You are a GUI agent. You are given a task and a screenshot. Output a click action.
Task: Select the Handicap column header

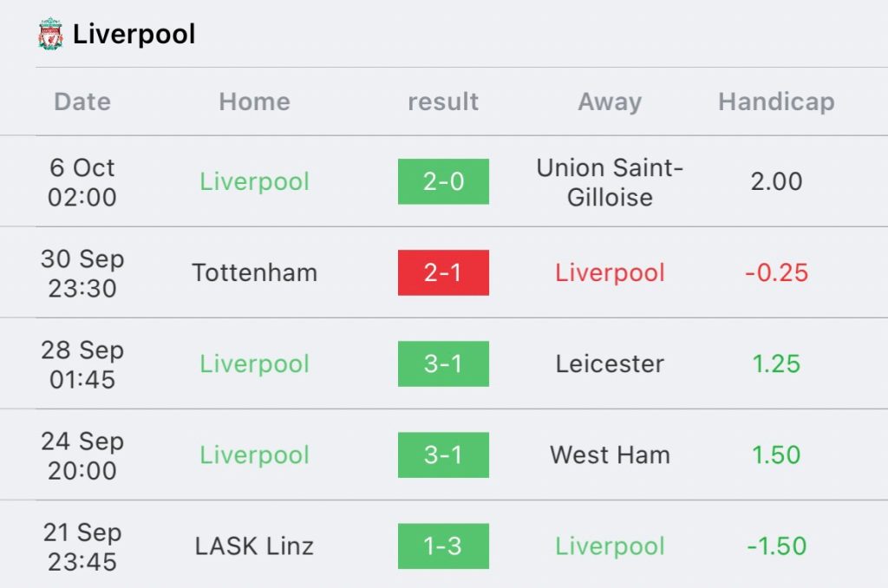coord(776,102)
